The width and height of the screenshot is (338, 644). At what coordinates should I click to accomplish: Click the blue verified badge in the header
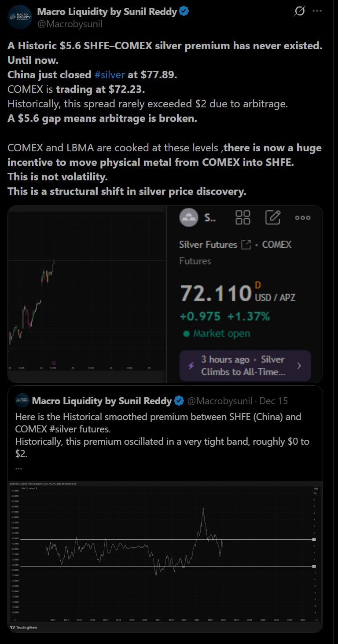pos(184,12)
